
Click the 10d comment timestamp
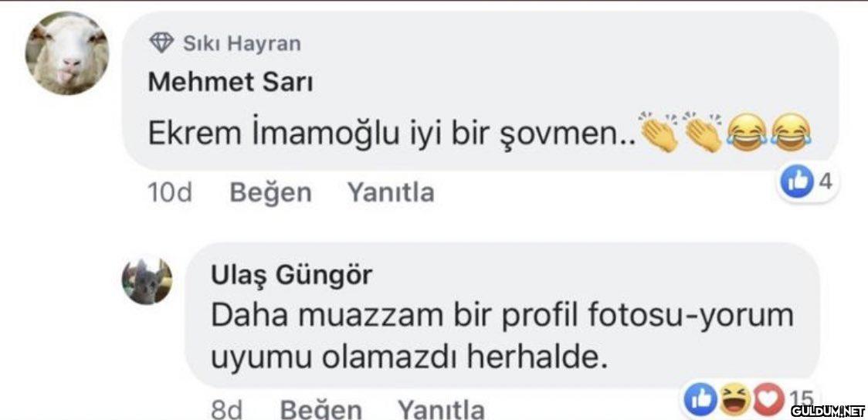coord(169,192)
